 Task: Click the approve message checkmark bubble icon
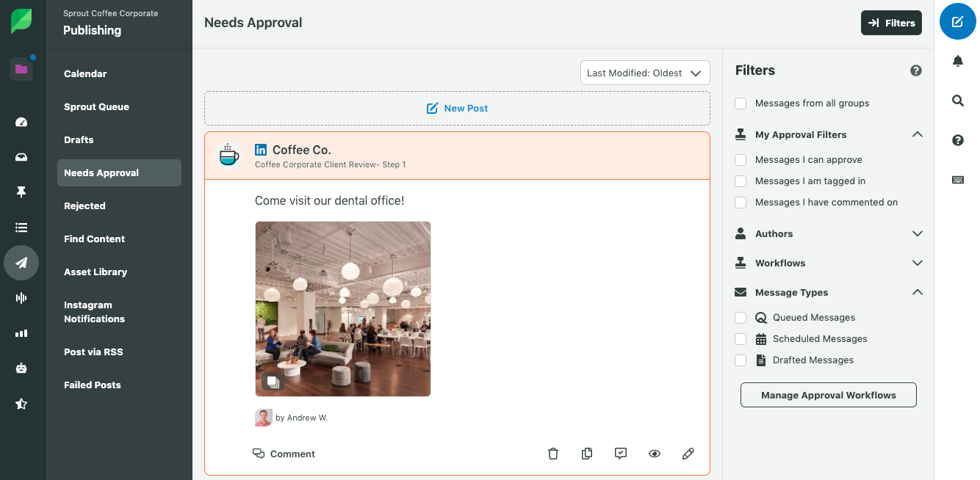621,454
